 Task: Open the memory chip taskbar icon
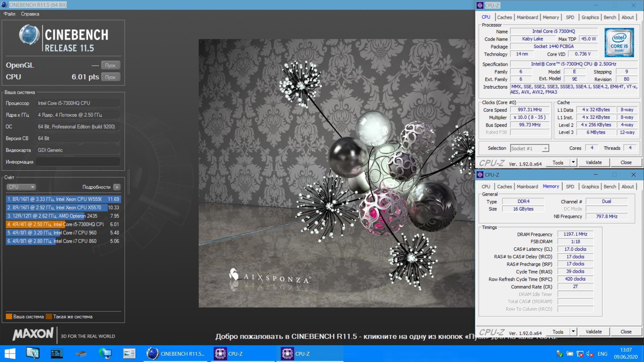pos(81,354)
